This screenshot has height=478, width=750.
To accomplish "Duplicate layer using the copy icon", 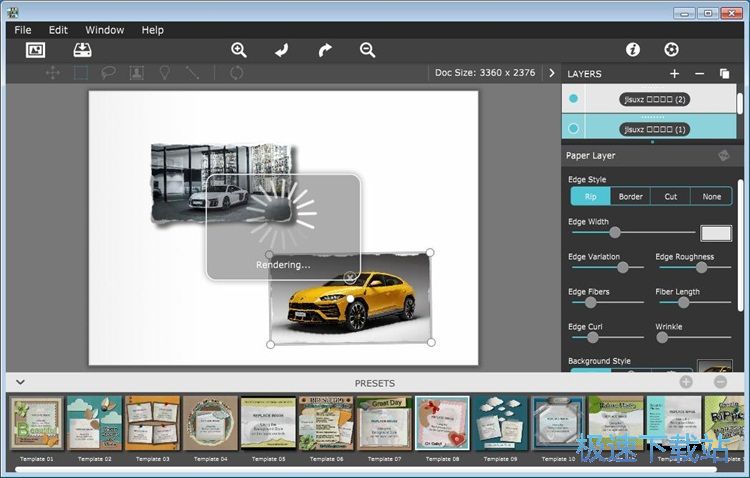I will point(724,74).
